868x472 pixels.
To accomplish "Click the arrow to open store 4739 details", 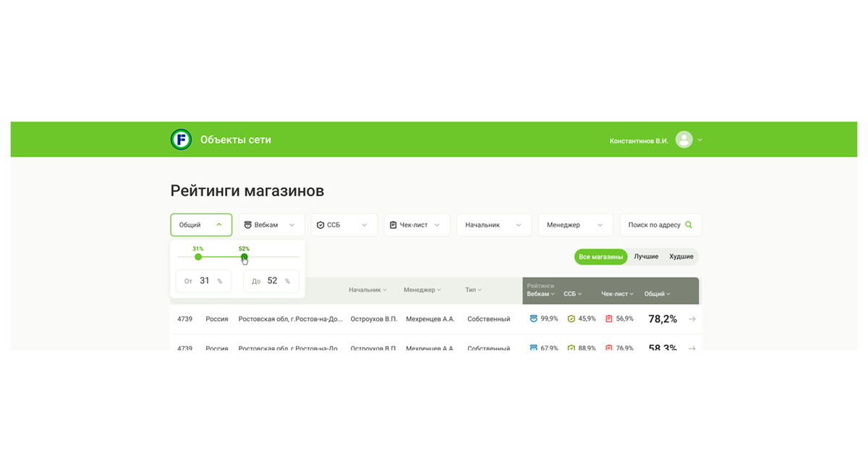I will point(692,319).
